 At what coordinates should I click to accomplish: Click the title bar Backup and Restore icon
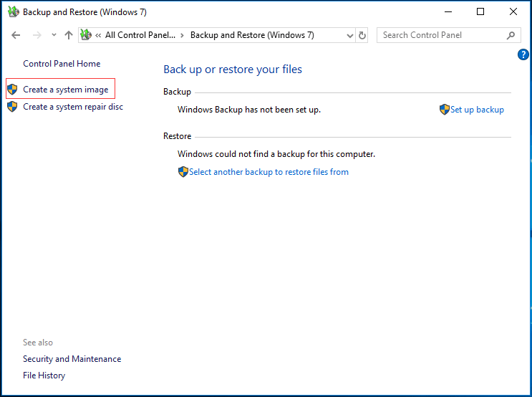[x=13, y=12]
